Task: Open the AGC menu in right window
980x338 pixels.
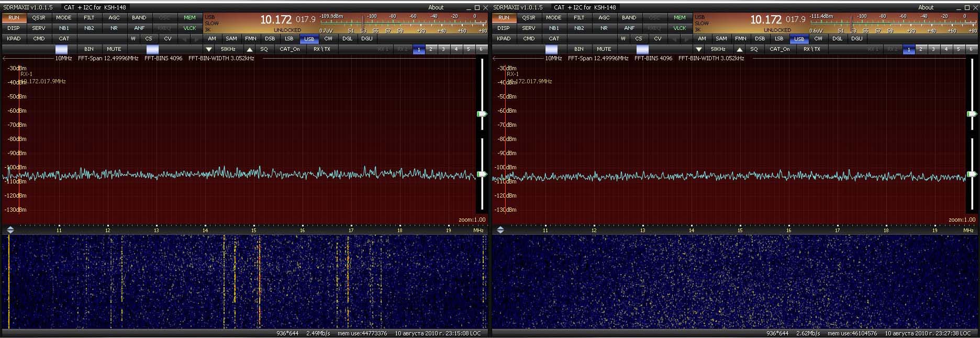Action: pos(604,18)
